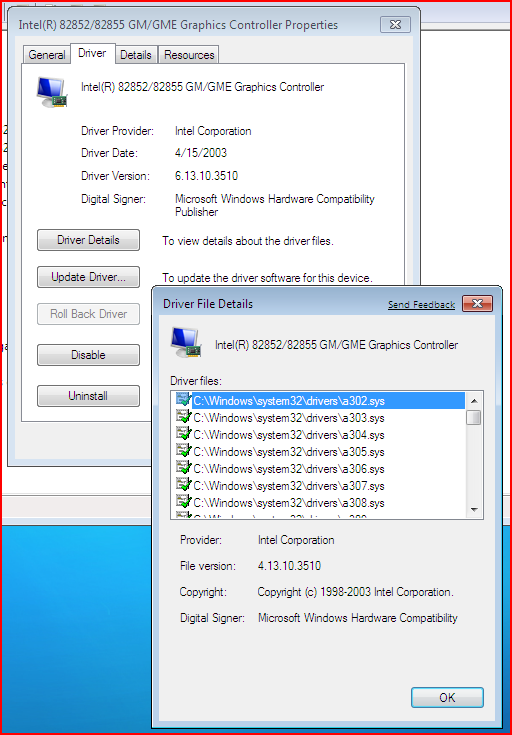Select the a303.sys driver file row
Image resolution: width=512 pixels, height=735 pixels.
click(x=320, y=418)
